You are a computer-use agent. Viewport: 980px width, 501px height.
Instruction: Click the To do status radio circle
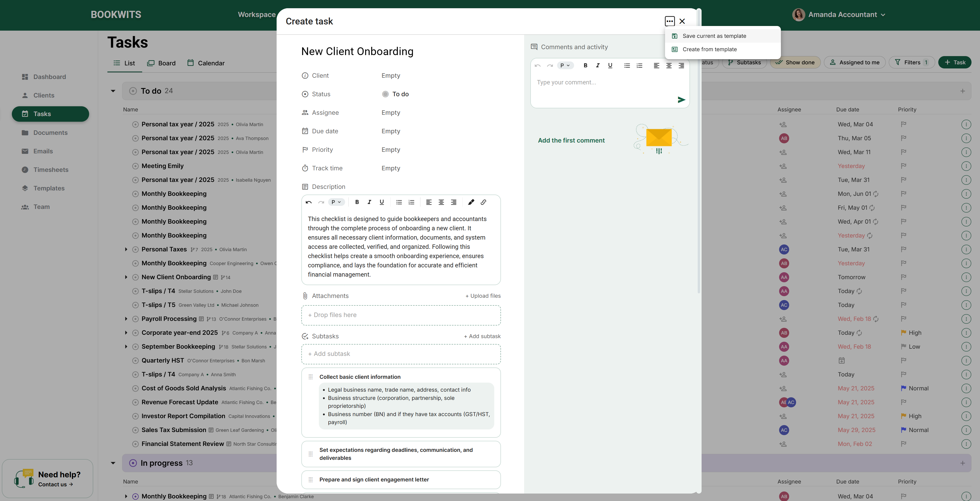pos(385,94)
